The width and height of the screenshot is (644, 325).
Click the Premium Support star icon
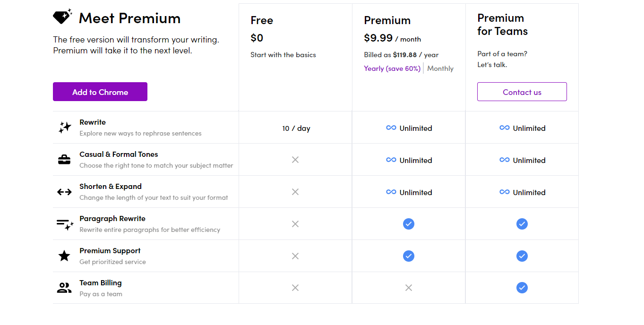(64, 256)
